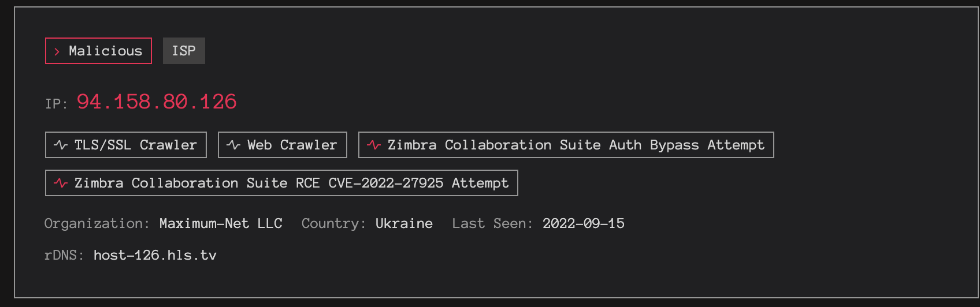Open the Malicious classification badge
980x307 pixels.
[98, 51]
